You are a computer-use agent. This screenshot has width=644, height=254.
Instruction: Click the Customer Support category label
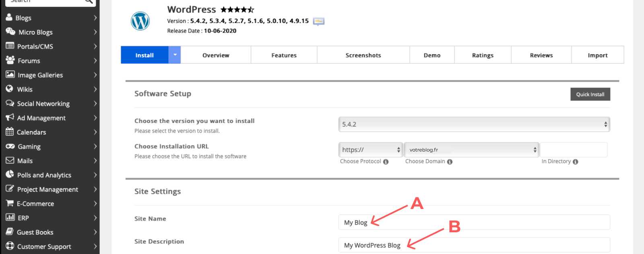click(x=44, y=247)
